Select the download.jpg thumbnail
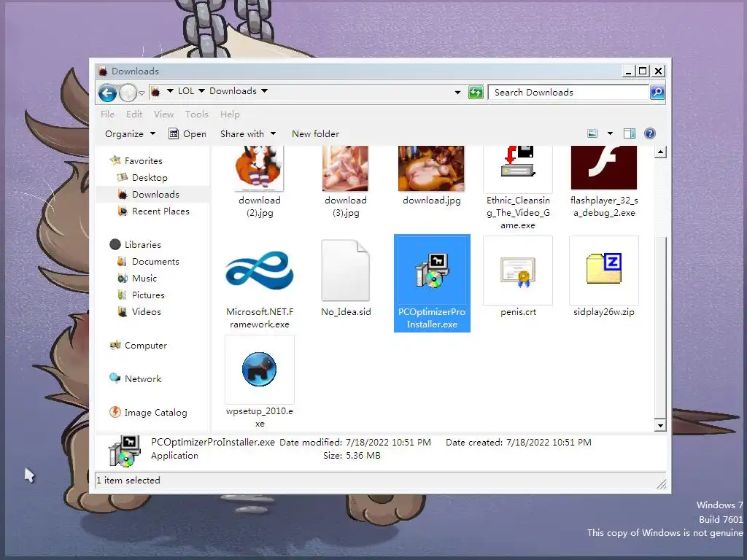Viewport: 747px width, 560px height. 432,168
